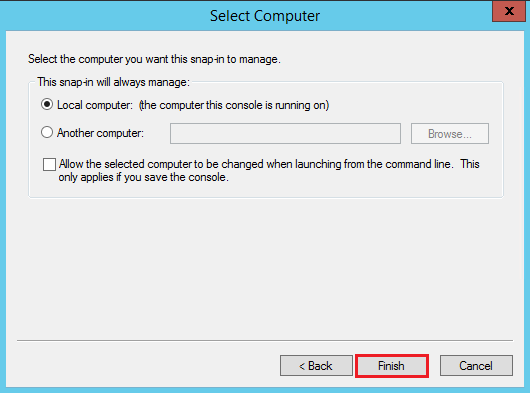Viewport: 530px width, 393px height.
Task: Select the Local computer radio button
Action: point(47,104)
